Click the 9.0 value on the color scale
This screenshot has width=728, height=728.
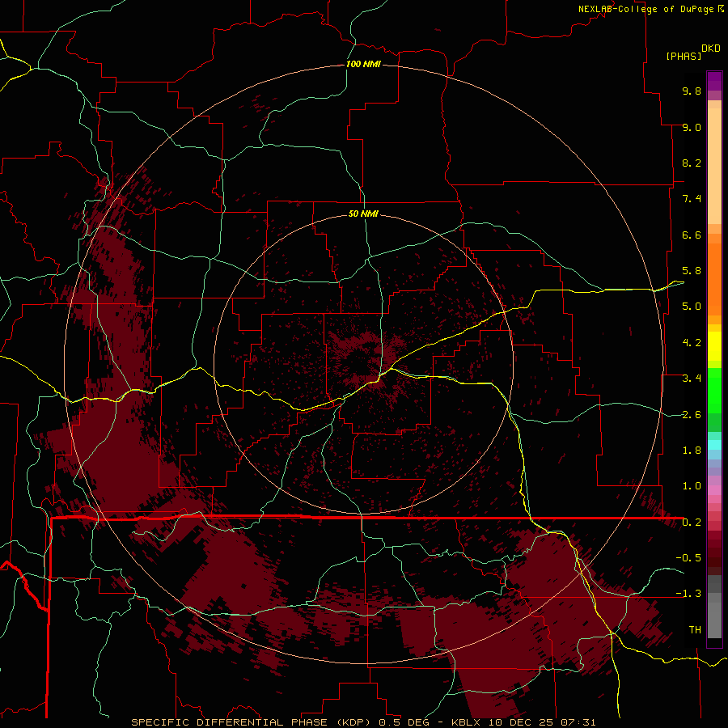pyautogui.click(x=692, y=127)
